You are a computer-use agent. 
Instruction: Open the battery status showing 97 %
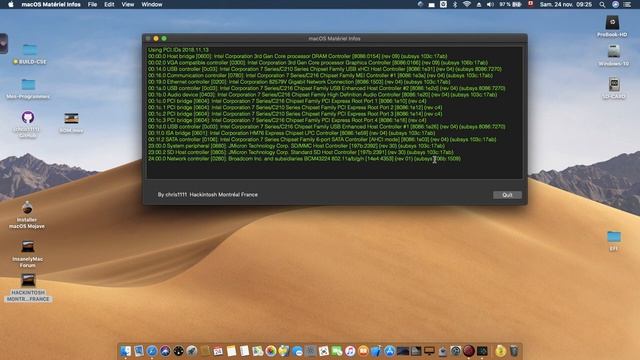510,4
